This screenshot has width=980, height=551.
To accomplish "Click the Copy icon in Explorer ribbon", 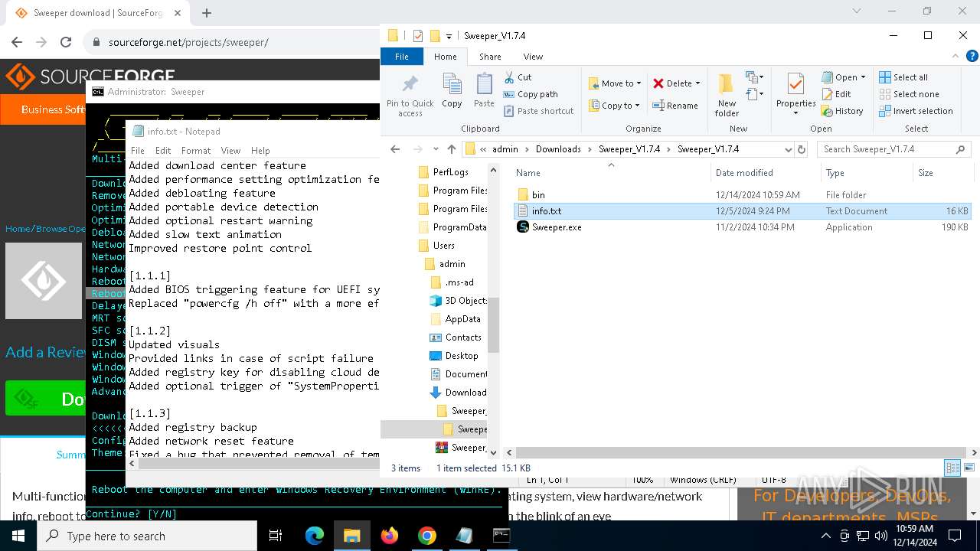I will (x=452, y=90).
